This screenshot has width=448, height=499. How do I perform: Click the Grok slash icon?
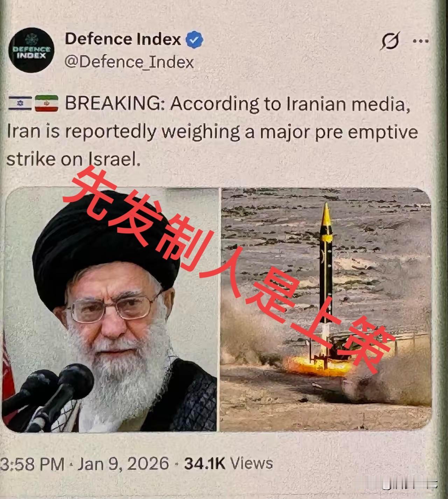(x=390, y=41)
